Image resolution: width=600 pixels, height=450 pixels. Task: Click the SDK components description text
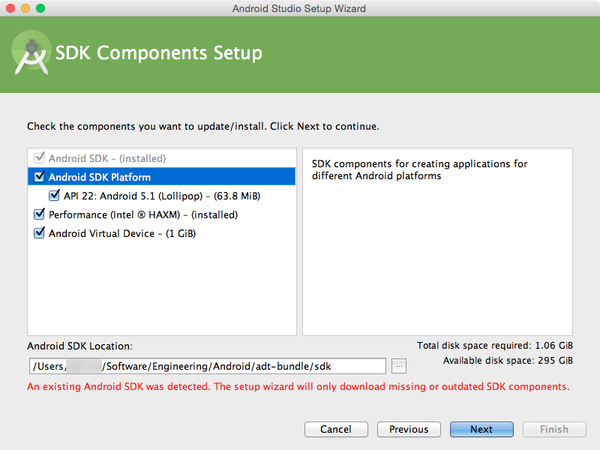(419, 170)
